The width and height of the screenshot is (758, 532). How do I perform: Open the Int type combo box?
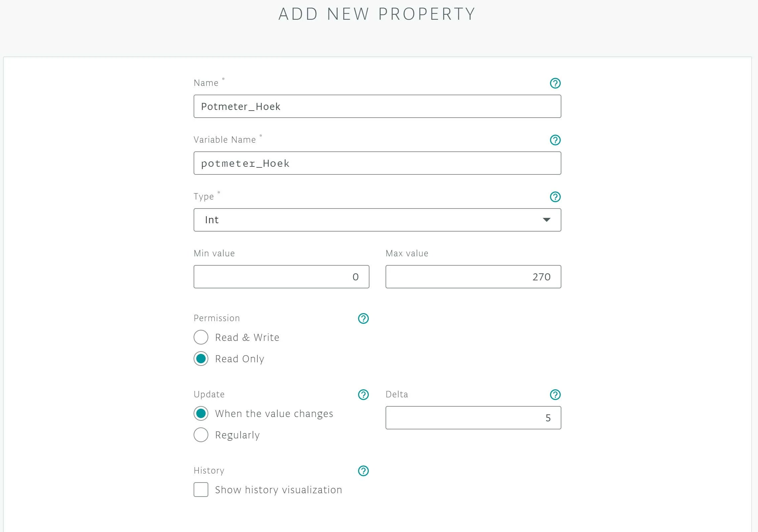coord(377,220)
